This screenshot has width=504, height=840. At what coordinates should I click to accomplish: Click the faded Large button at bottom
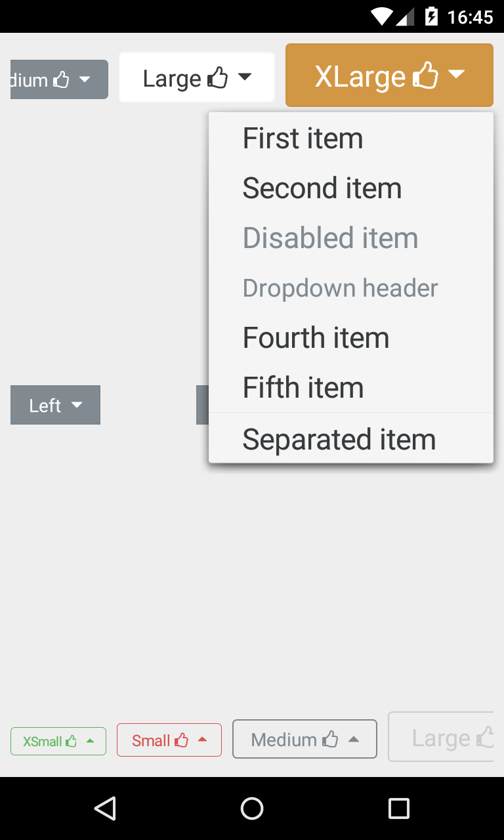coord(441,737)
